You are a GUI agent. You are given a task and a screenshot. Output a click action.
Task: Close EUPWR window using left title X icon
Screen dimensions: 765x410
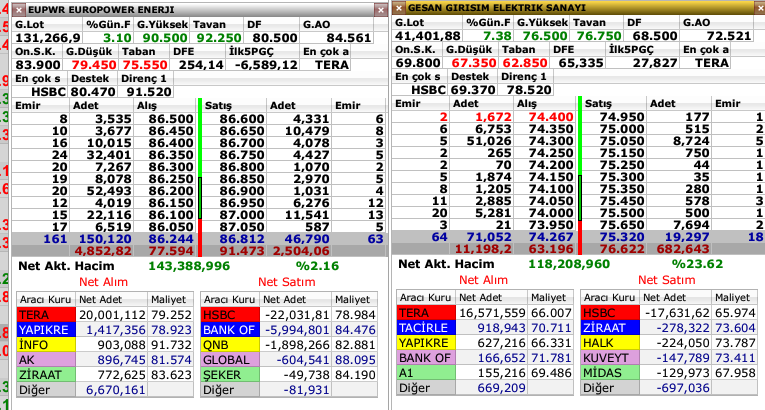point(19,10)
